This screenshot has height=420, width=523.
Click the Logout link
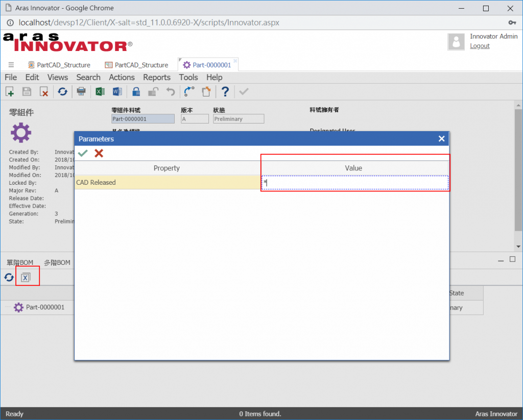click(480, 46)
